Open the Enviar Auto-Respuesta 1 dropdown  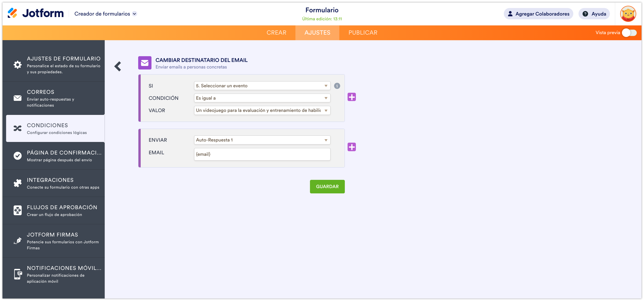pos(262,140)
